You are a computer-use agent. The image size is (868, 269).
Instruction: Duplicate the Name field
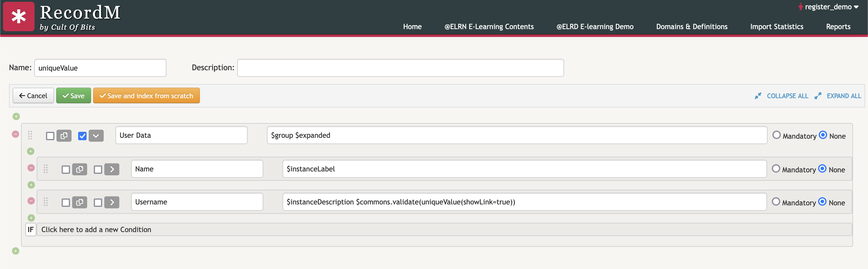click(x=80, y=169)
